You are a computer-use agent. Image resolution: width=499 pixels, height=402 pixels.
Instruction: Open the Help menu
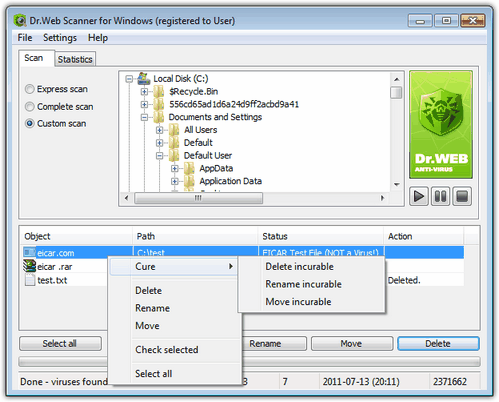point(98,38)
